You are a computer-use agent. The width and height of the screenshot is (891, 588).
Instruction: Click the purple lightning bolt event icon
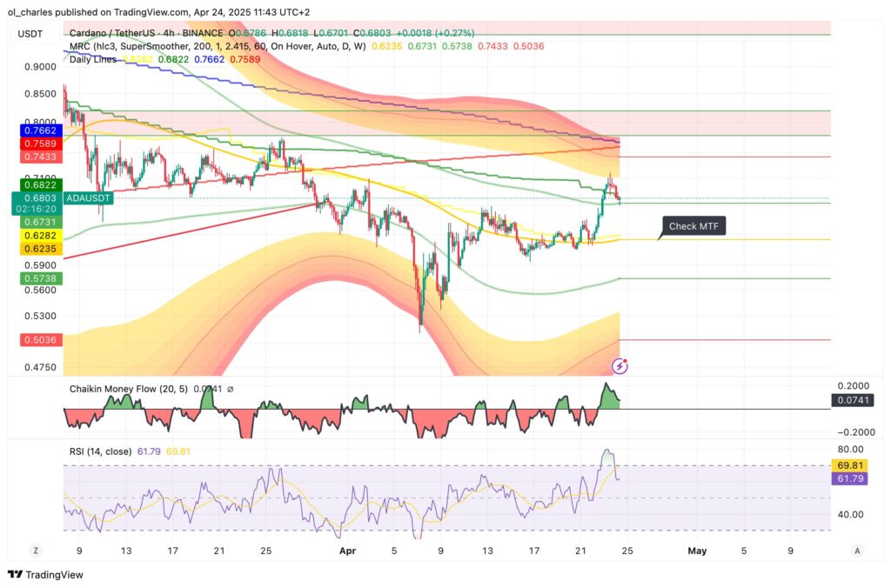621,367
